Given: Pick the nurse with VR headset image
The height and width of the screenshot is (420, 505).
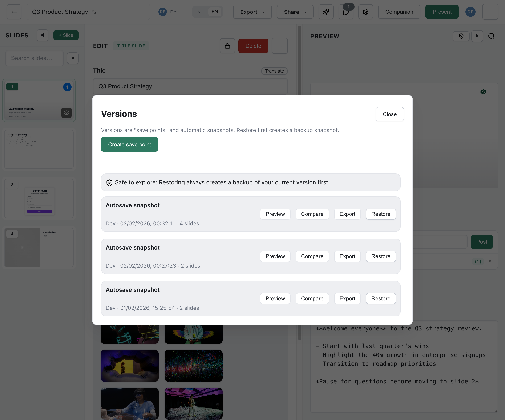Looking at the screenshot, I should (129, 403).
